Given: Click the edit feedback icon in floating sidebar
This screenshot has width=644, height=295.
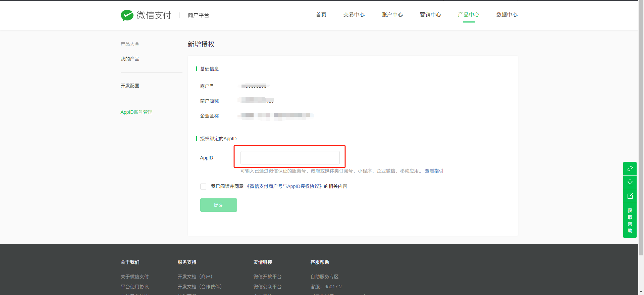Looking at the screenshot, I should tap(630, 196).
